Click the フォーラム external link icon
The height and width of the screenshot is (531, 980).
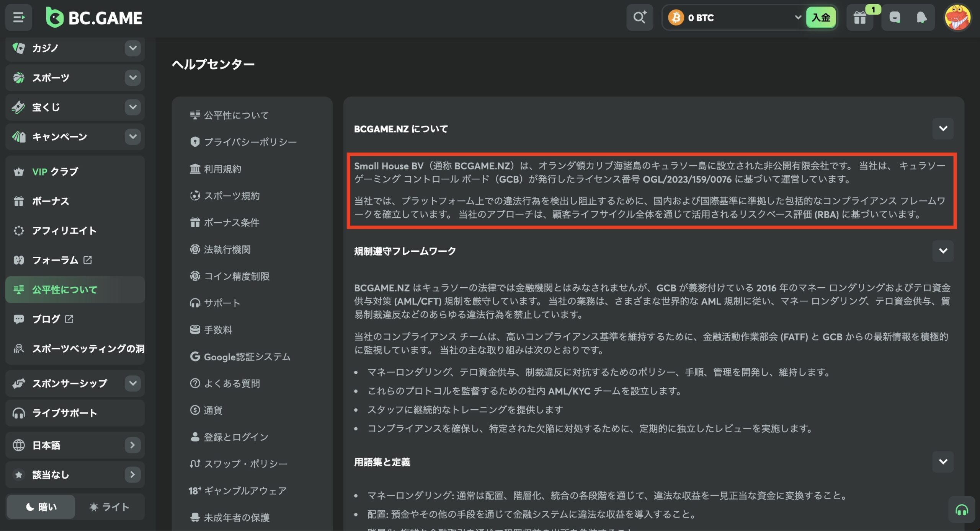click(x=87, y=260)
